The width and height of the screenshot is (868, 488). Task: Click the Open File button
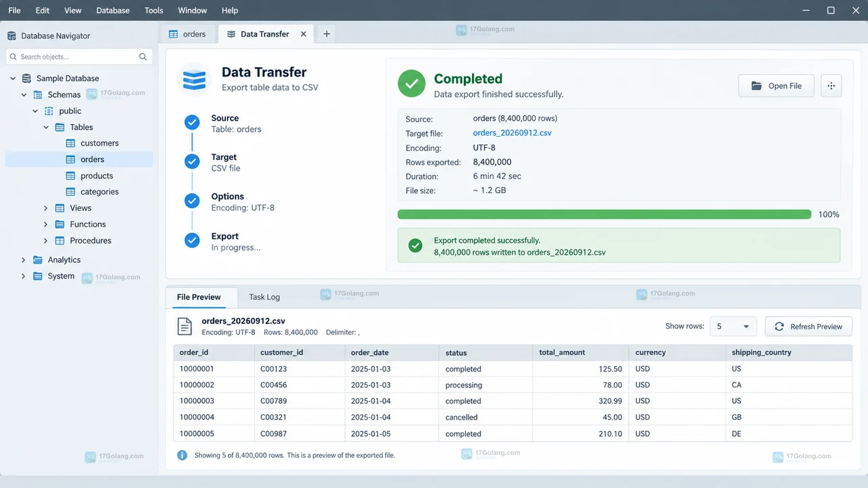[x=776, y=86]
